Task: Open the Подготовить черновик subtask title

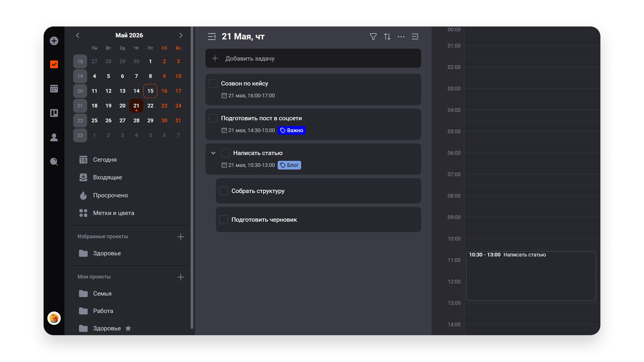Action: point(264,220)
